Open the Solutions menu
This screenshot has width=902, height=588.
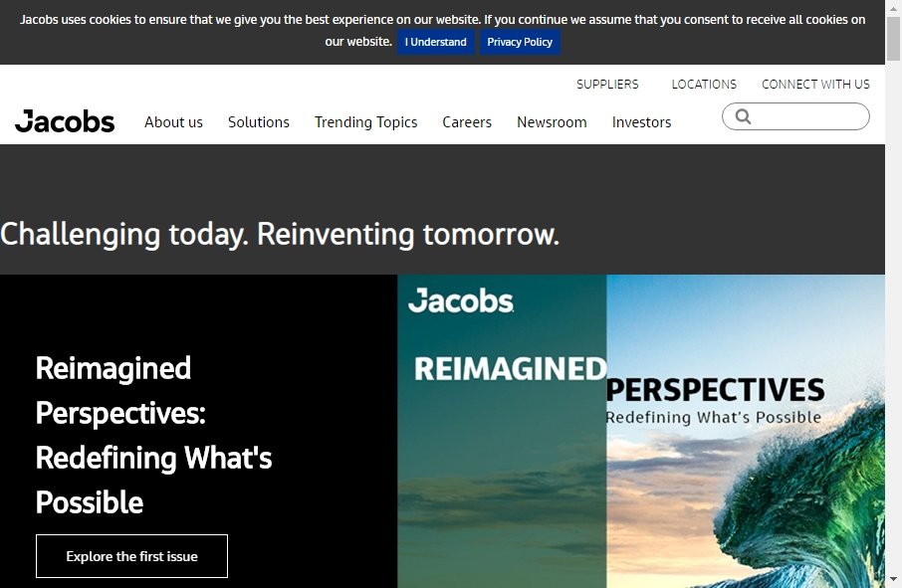[x=258, y=122]
